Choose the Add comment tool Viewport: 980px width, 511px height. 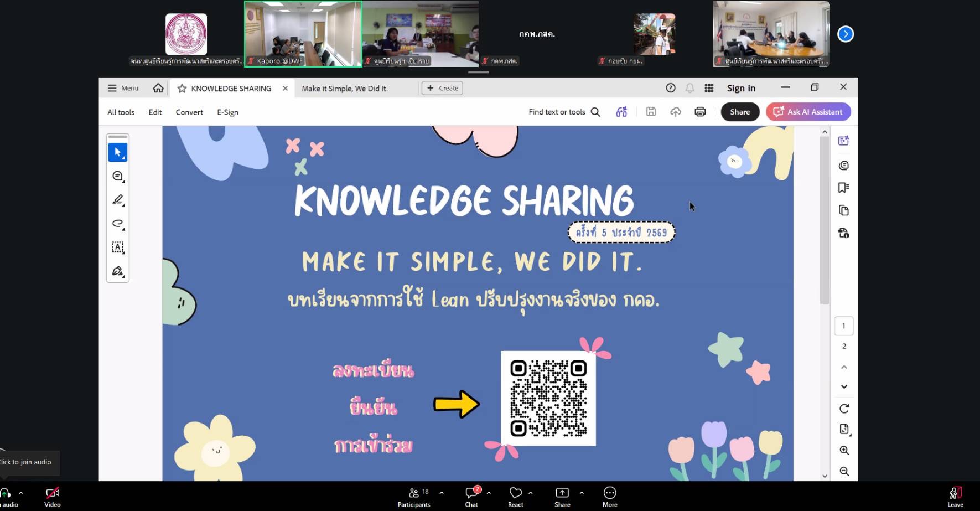coord(117,176)
